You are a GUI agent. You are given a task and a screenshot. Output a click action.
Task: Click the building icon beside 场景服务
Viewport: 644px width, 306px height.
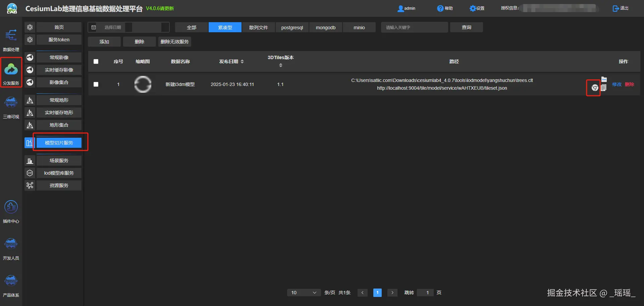pos(30,161)
